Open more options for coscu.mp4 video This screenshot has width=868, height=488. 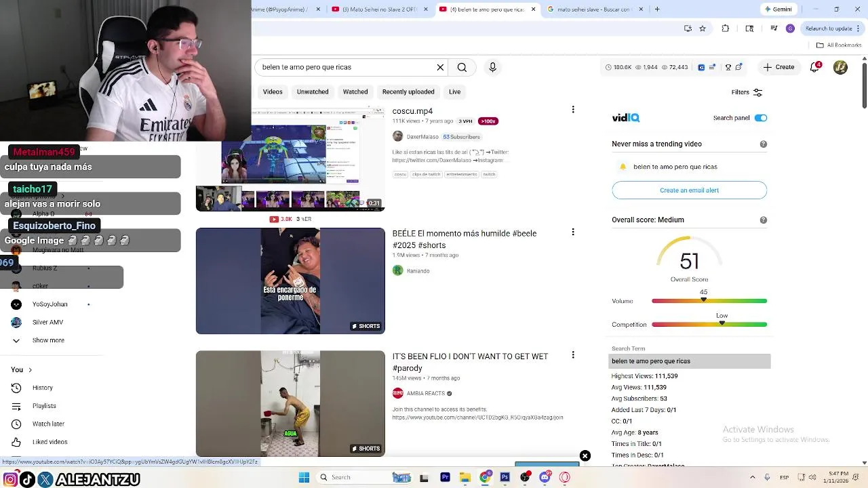pyautogui.click(x=573, y=109)
